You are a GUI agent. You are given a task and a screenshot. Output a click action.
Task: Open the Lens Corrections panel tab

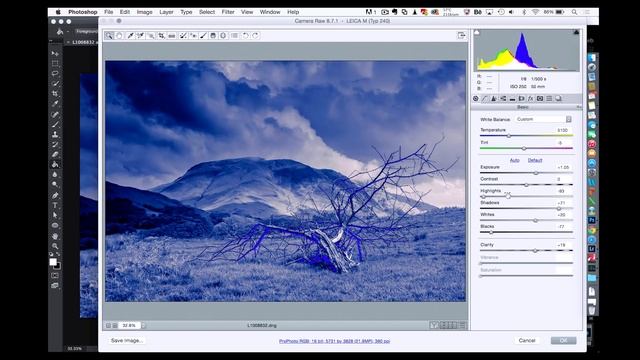coord(522,99)
